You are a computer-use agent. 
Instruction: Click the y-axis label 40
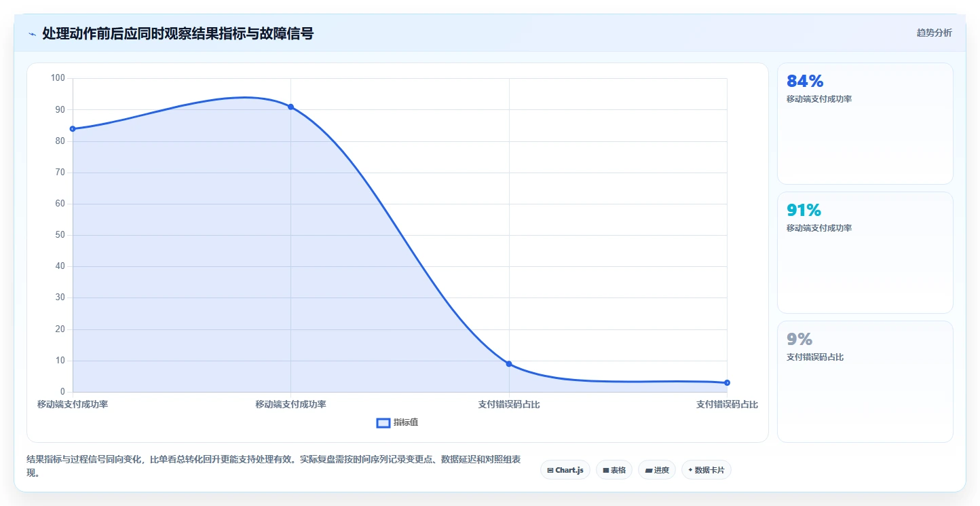pos(60,266)
